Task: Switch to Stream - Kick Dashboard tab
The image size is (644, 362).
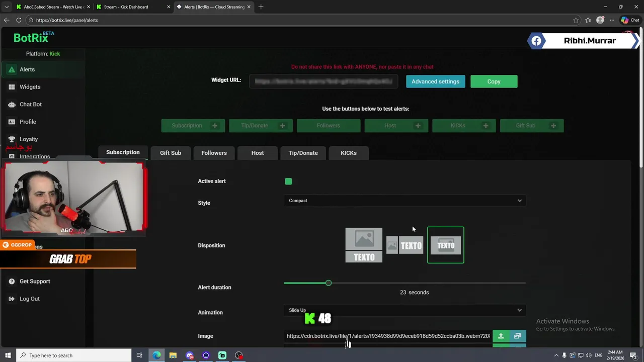Action: pos(133,7)
